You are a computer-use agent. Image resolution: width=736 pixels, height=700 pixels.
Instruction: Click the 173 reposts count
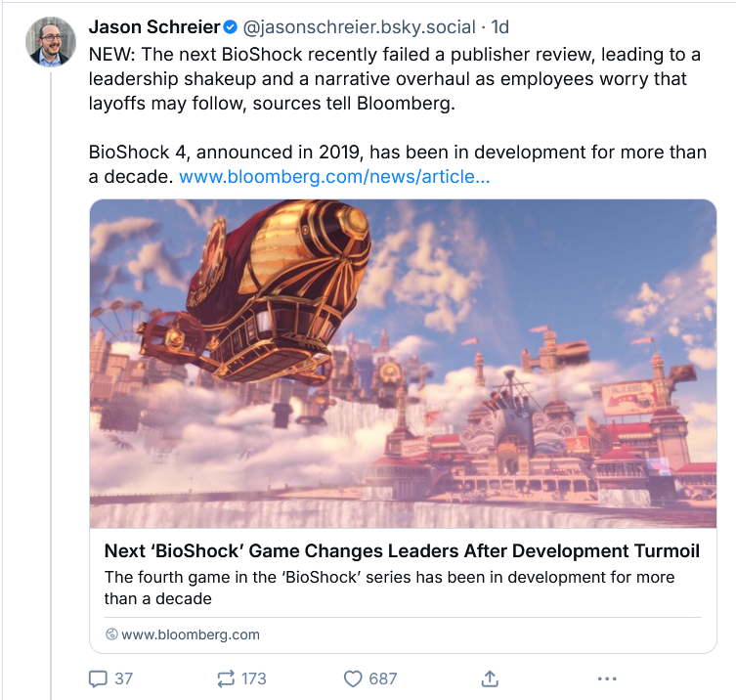[254, 678]
